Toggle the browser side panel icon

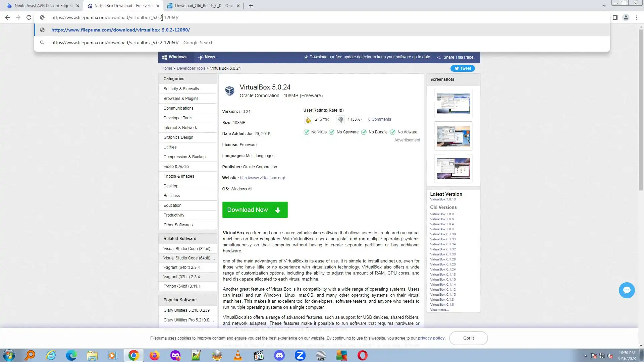coord(615,17)
